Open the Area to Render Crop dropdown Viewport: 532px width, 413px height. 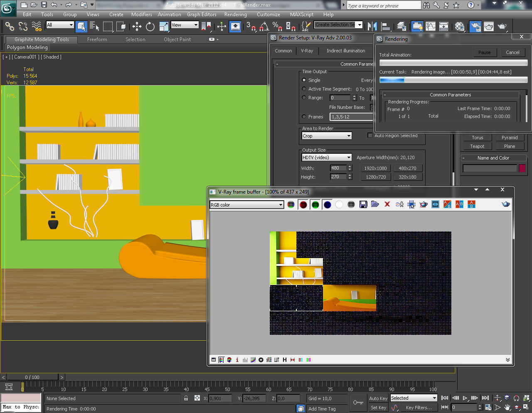327,136
